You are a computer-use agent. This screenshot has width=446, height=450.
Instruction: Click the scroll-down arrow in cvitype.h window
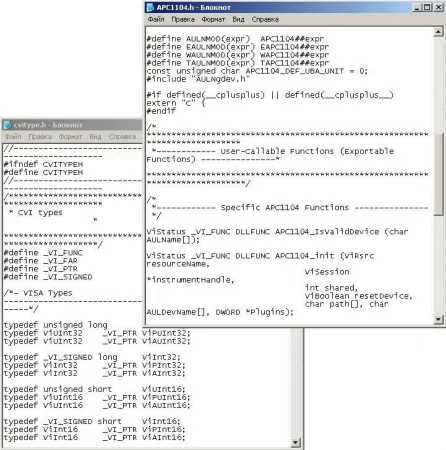295,443
